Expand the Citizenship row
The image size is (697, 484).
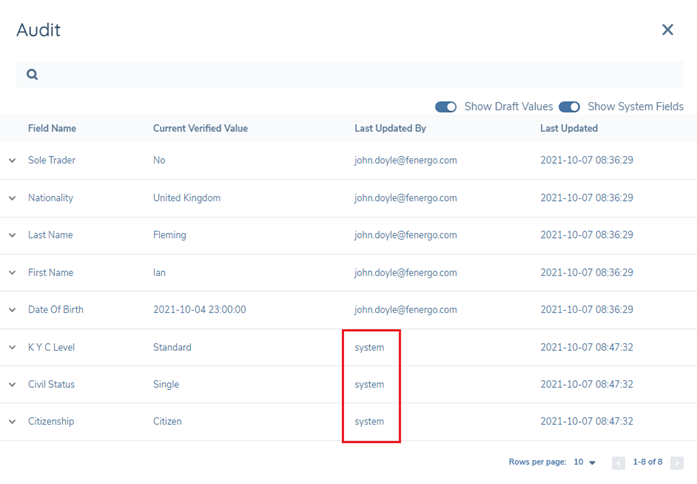coord(13,422)
